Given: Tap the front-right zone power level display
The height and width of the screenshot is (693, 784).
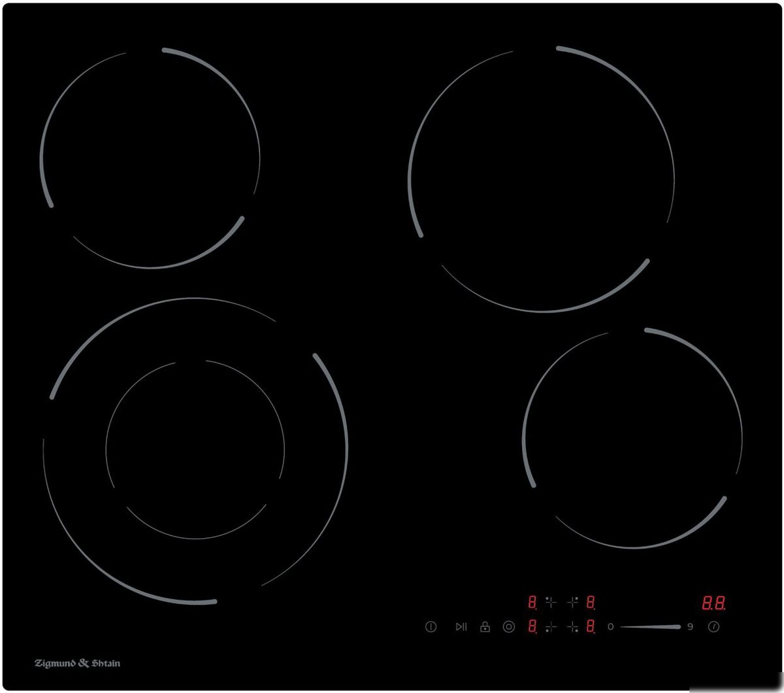Looking at the screenshot, I should coord(591,628).
